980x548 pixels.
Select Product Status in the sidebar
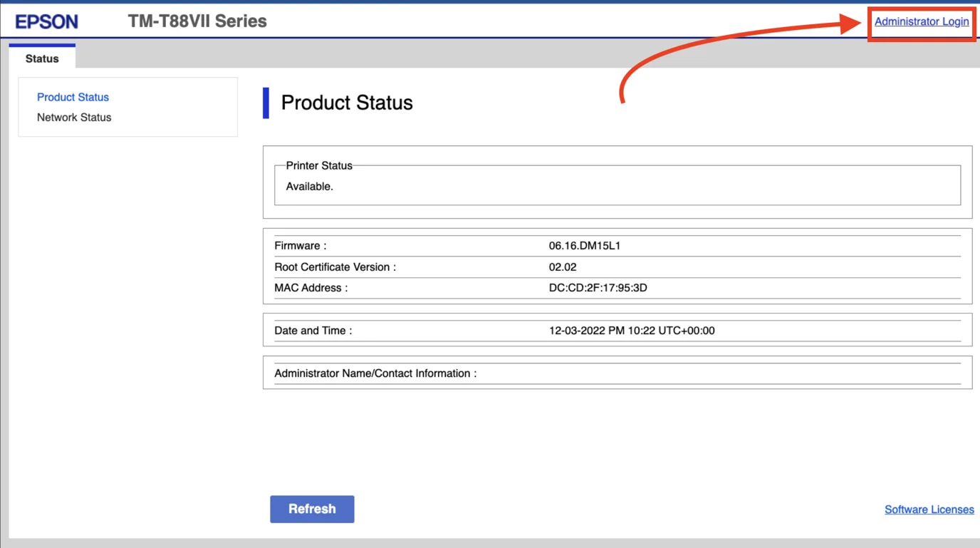pos(73,97)
